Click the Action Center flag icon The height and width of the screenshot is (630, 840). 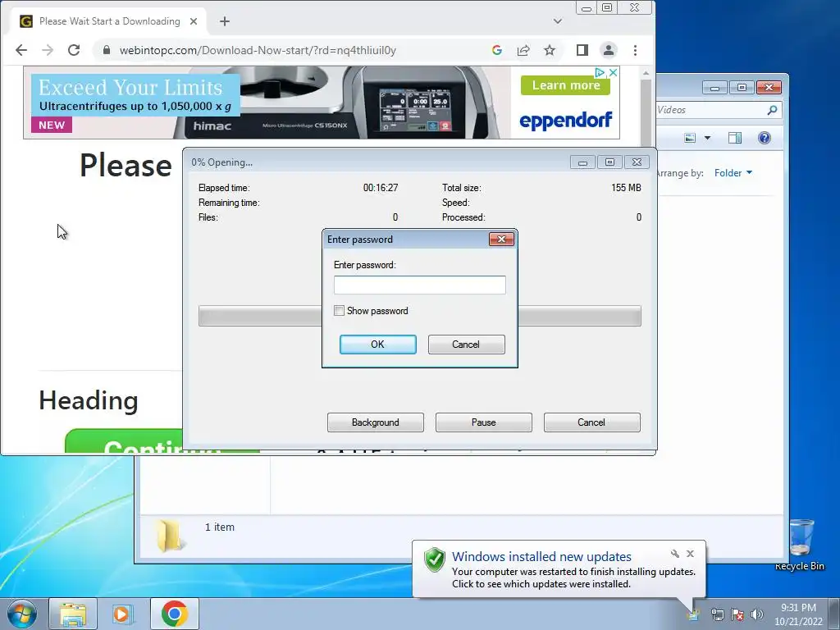pyautogui.click(x=737, y=614)
